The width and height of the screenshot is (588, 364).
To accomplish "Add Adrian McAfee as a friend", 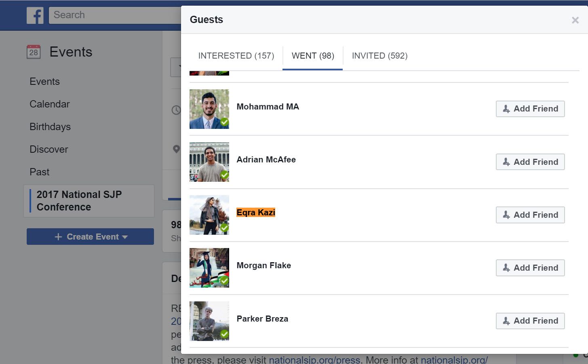I will click(x=530, y=162).
